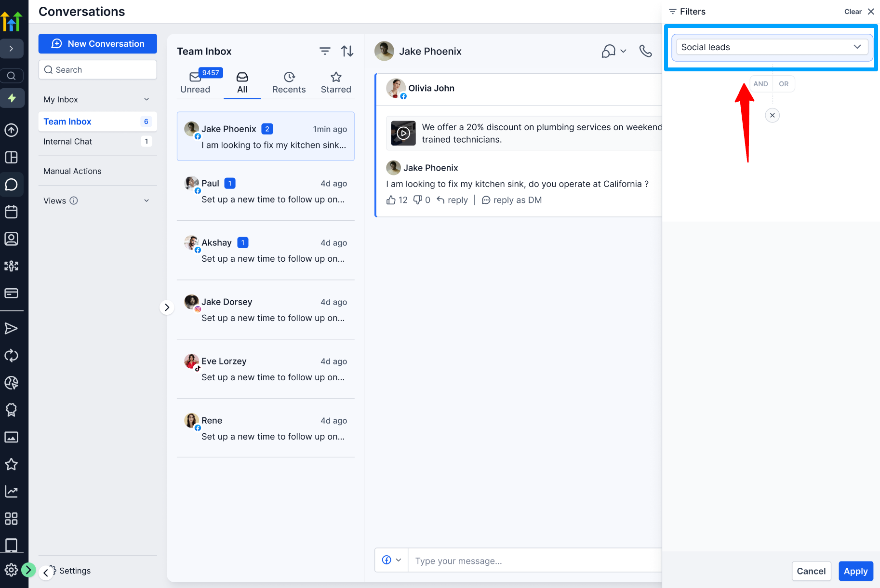Open the Conversations chat bubble icon in sidebar
880x588 pixels.
coord(12,185)
